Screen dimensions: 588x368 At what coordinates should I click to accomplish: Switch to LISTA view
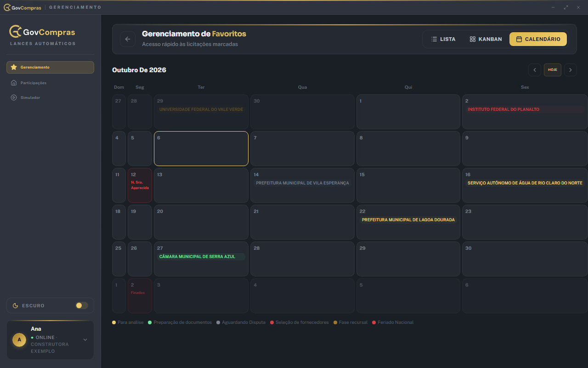[443, 39]
